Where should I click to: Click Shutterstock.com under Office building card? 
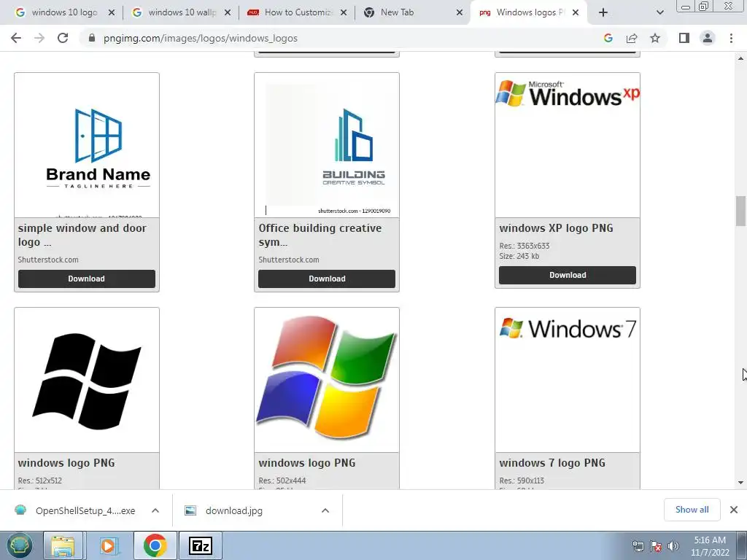click(289, 260)
